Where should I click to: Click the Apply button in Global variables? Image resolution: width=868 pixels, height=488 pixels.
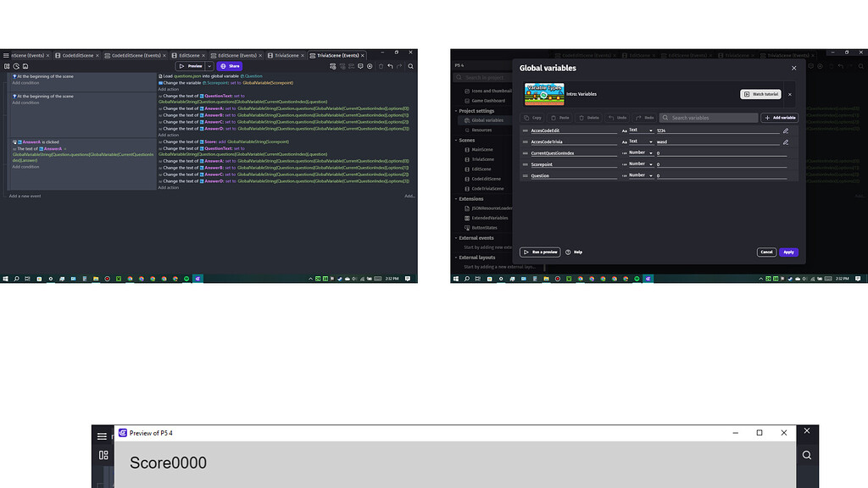pos(787,252)
